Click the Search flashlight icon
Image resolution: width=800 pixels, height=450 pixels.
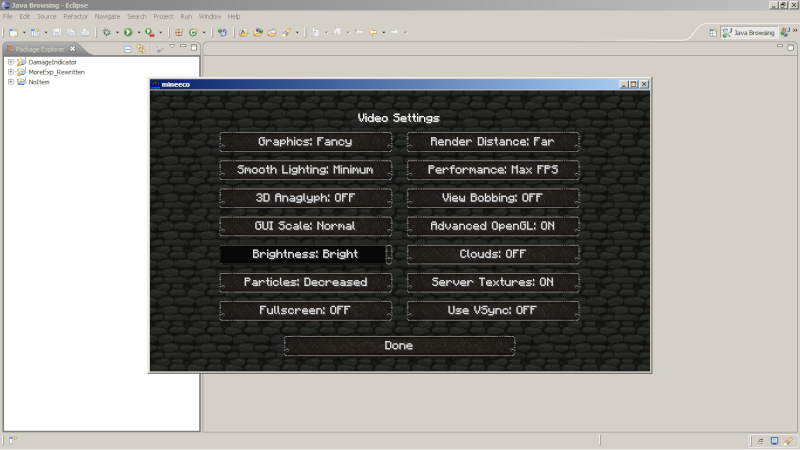tap(286, 32)
